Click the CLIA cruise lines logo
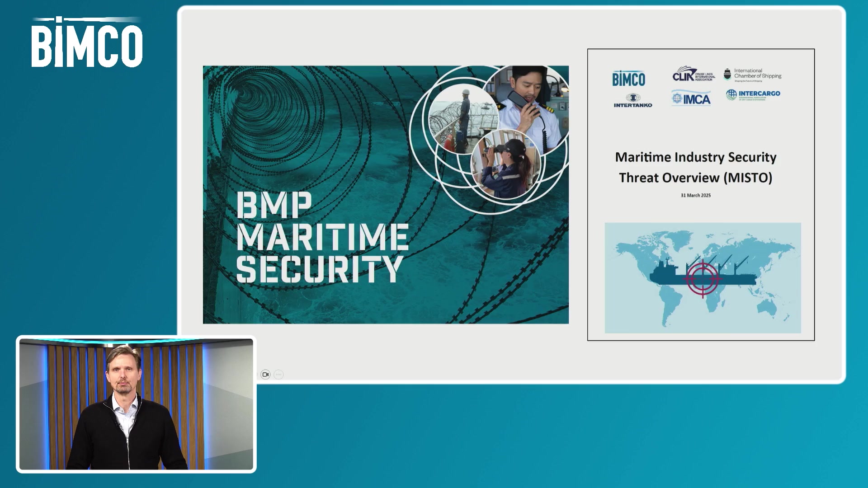Image resolution: width=868 pixels, height=488 pixels. point(693,75)
